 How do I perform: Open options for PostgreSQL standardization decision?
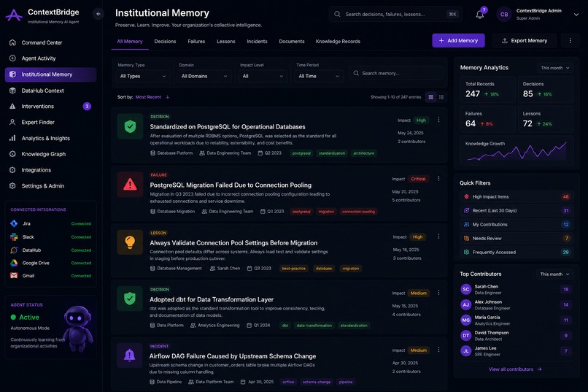tap(438, 120)
